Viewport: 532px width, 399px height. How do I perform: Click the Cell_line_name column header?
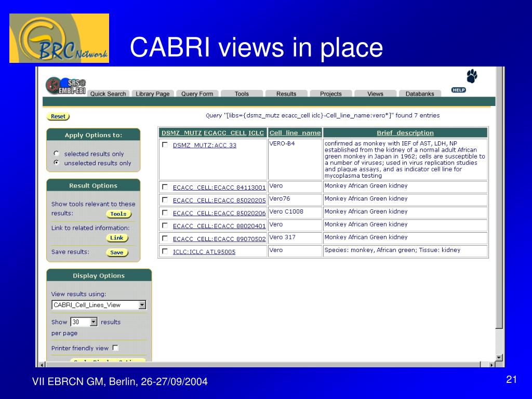tap(295, 133)
